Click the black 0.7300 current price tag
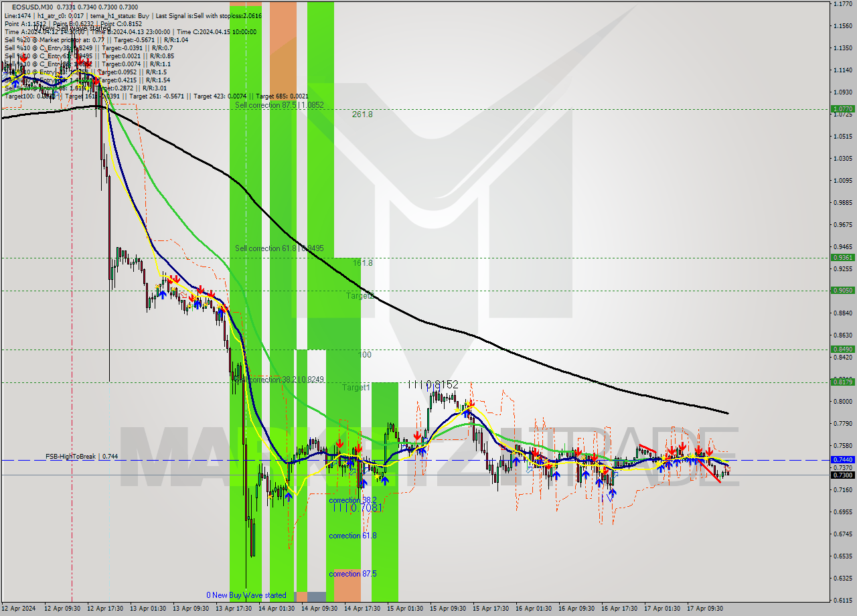Screen dimensions: 857x616 tap(842, 475)
